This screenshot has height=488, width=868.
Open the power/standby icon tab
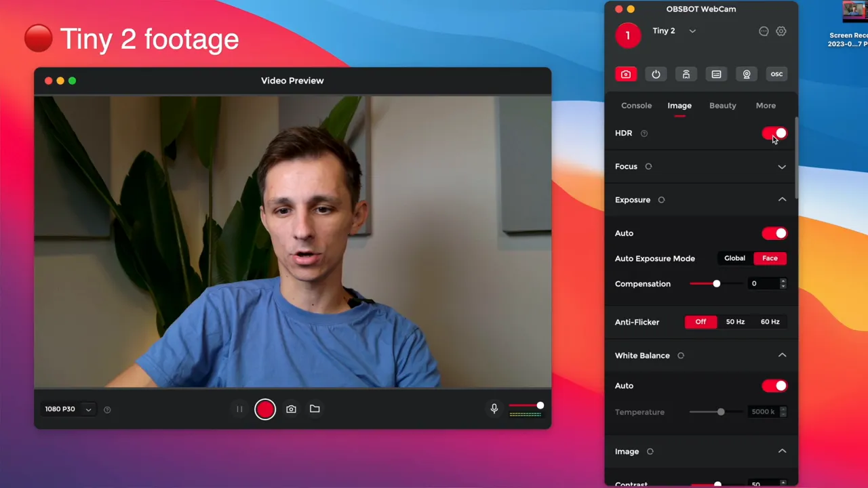(656, 75)
